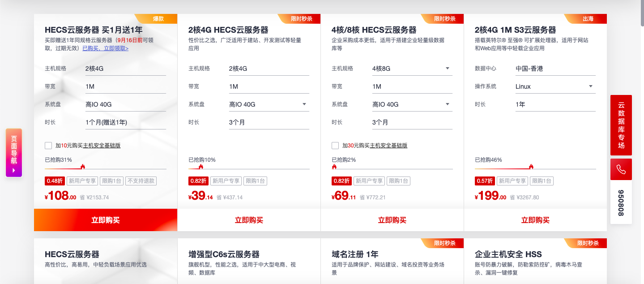Click the 企业主机安全 HSS card title
The image size is (644, 284).
coord(508,254)
